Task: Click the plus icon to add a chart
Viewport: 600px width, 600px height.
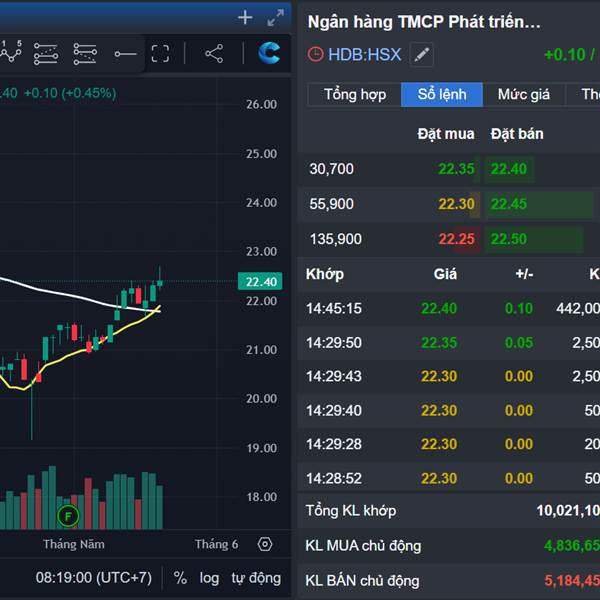Action: click(x=245, y=18)
